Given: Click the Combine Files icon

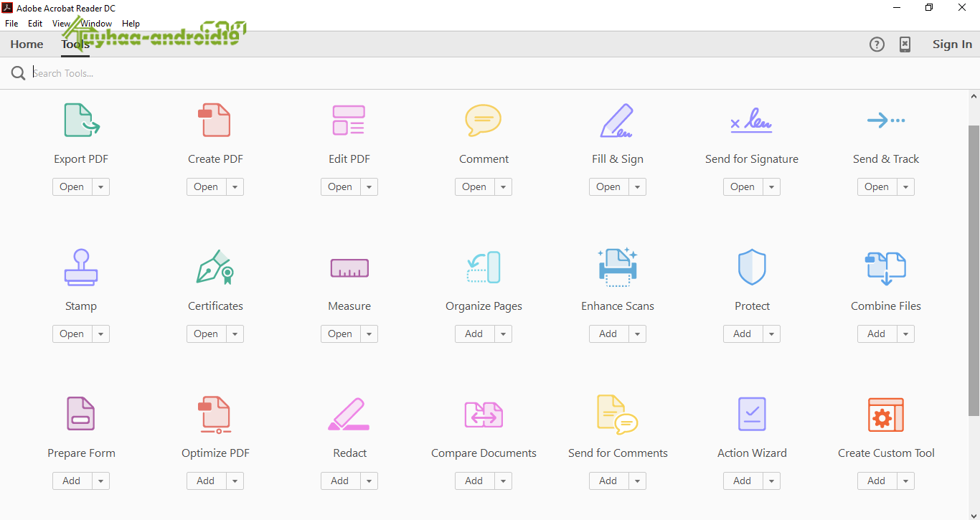Looking at the screenshot, I should 886,269.
